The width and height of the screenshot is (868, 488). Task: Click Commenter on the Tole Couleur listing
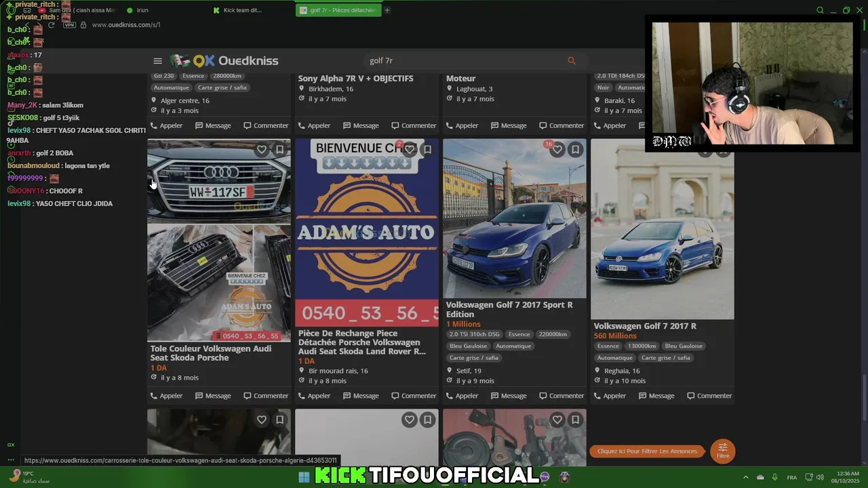point(266,396)
